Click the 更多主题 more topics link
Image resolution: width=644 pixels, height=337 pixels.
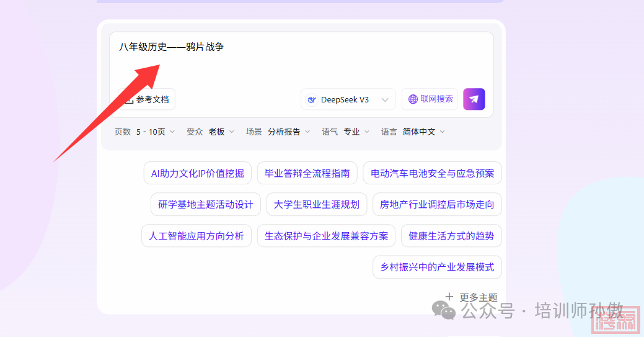(472, 297)
